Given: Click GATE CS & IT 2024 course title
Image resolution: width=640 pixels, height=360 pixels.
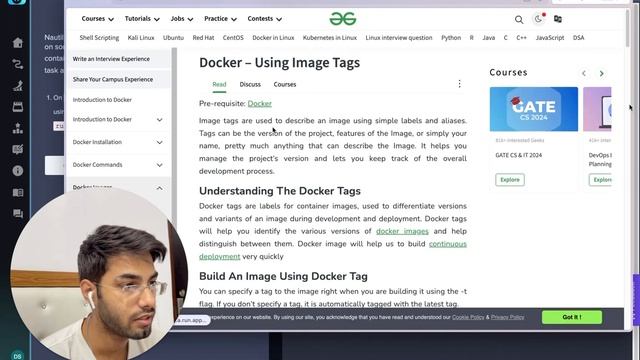Looking at the screenshot, I should pos(518,155).
